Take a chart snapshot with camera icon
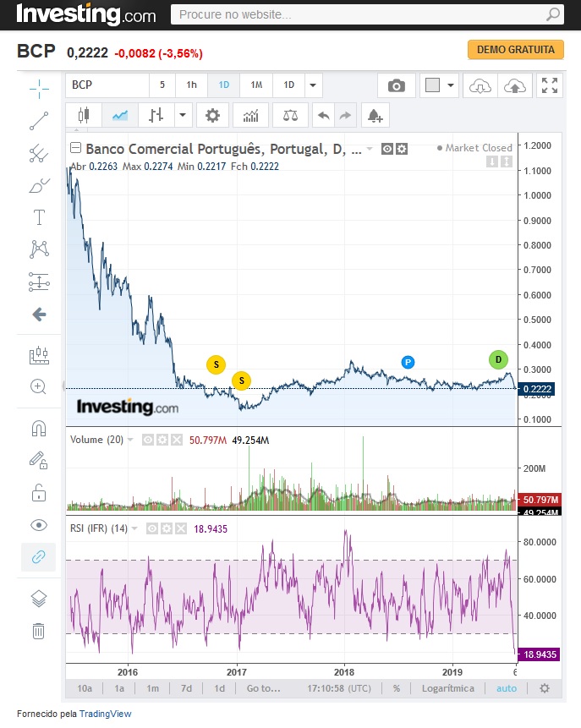Image resolution: width=581 pixels, height=728 pixels. [396, 85]
